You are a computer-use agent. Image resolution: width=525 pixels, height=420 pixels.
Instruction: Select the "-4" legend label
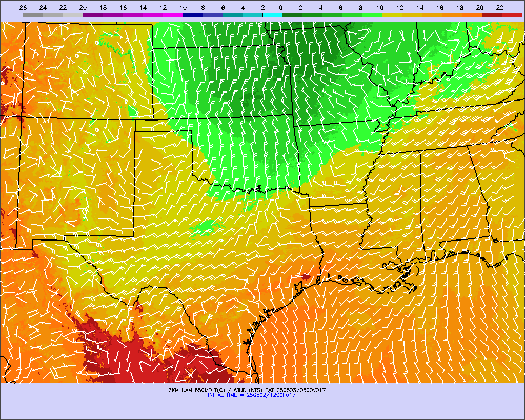click(x=240, y=8)
